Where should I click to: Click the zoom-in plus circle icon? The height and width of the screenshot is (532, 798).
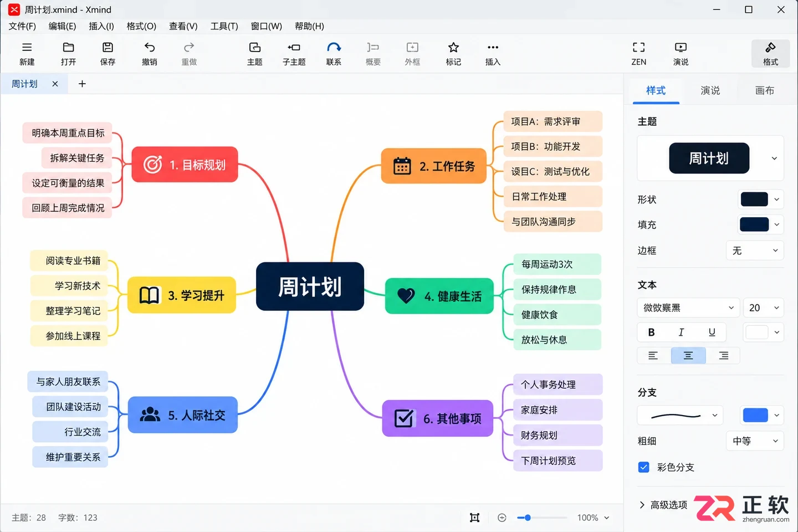tap(502, 518)
